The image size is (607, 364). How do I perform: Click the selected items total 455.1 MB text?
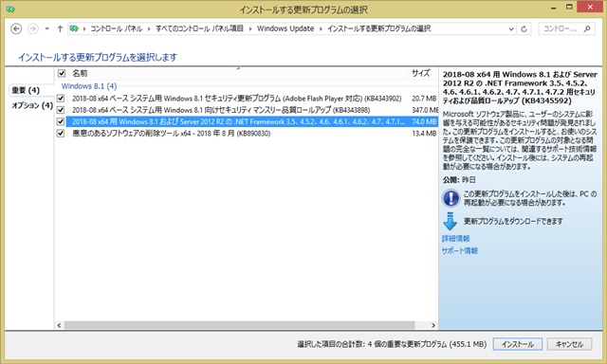coord(392,344)
